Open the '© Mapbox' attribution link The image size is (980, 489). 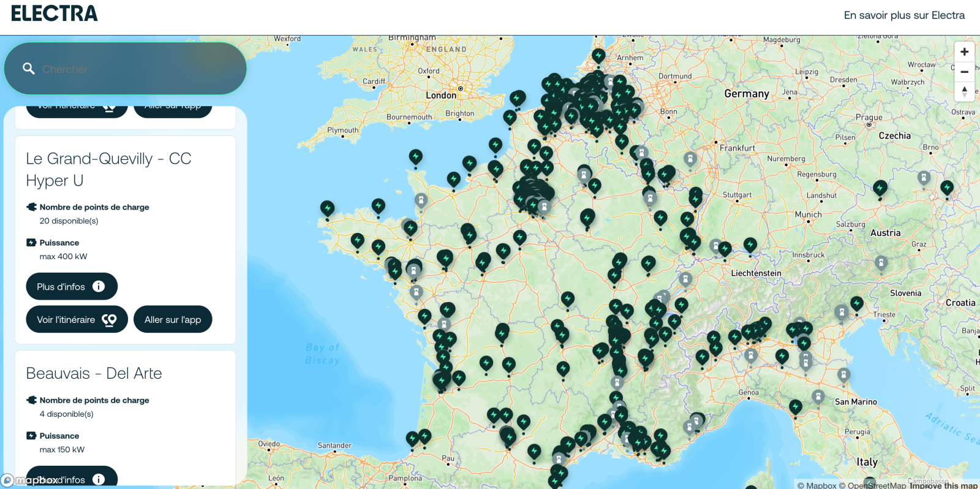click(816, 485)
